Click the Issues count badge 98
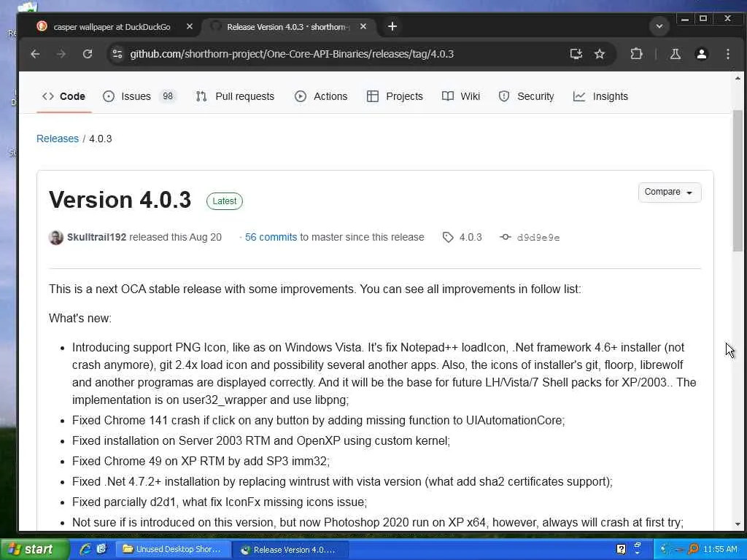The height and width of the screenshot is (560, 747). [167, 97]
